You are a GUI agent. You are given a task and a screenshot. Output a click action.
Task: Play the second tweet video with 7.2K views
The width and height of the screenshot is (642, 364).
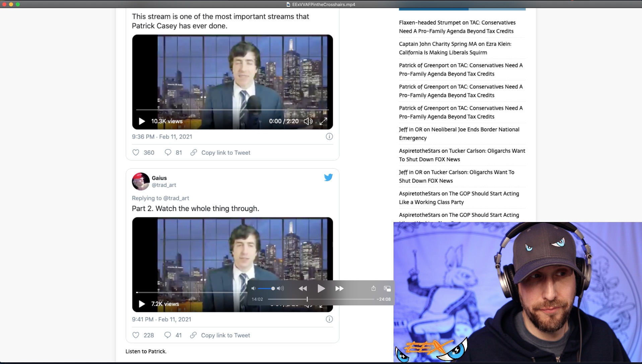point(142,304)
